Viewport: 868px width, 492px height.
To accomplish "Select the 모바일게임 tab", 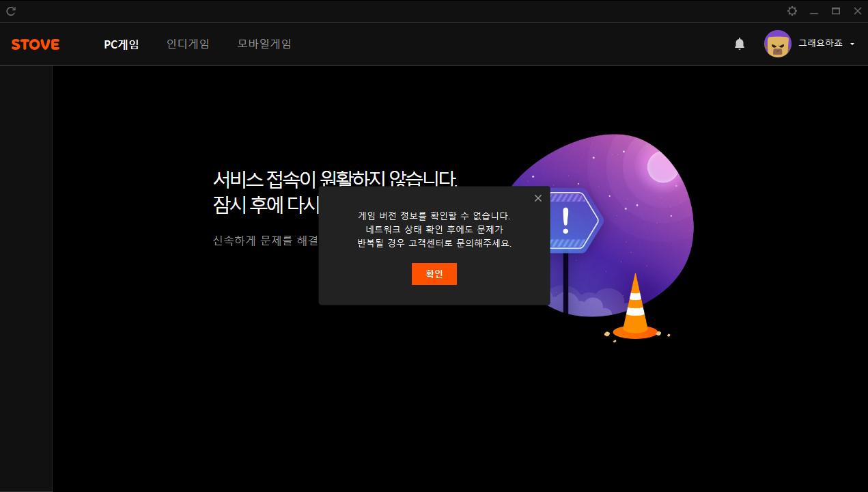I will pyautogui.click(x=264, y=44).
